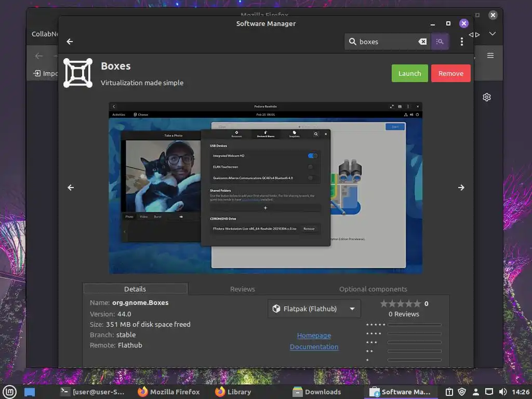The image size is (532, 399).
Task: Switch to the terminal taskbar window
Action: 92,392
